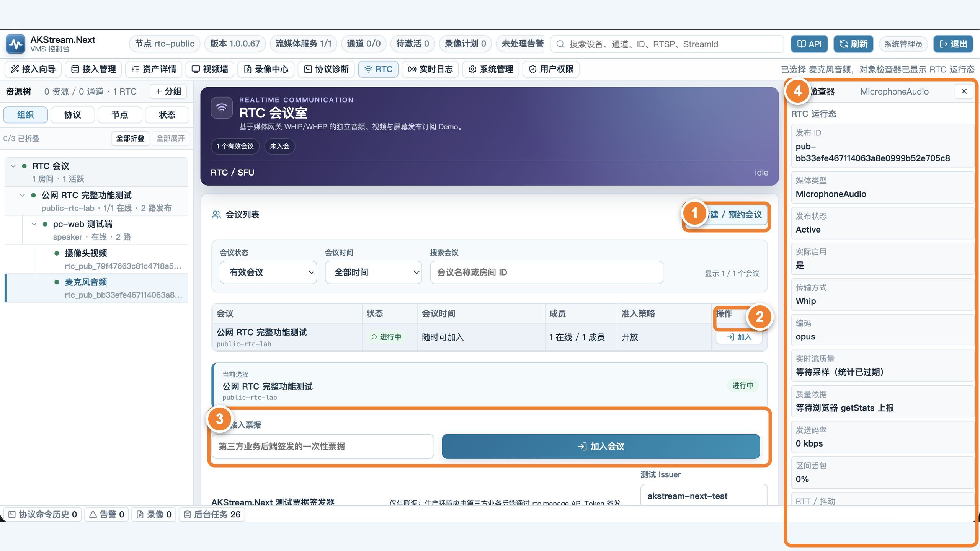Open the 录像 status bar item
The height and width of the screenshot is (551, 980).
(x=154, y=515)
